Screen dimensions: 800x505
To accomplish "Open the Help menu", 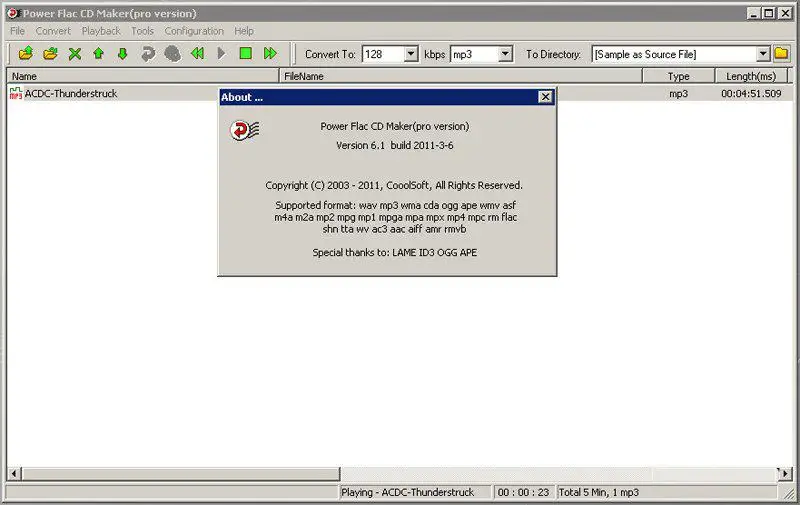I will pyautogui.click(x=244, y=31).
